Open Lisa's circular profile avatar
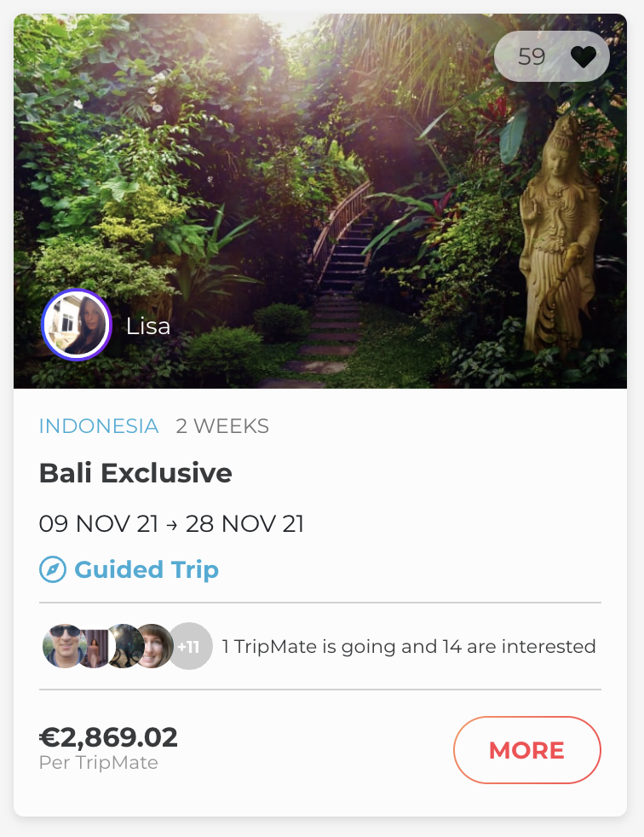This screenshot has height=837, width=644. [x=77, y=326]
